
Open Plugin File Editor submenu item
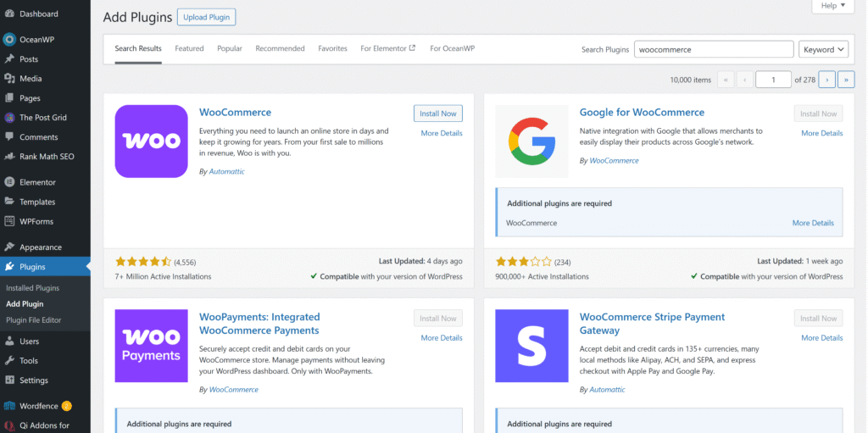pyautogui.click(x=34, y=320)
